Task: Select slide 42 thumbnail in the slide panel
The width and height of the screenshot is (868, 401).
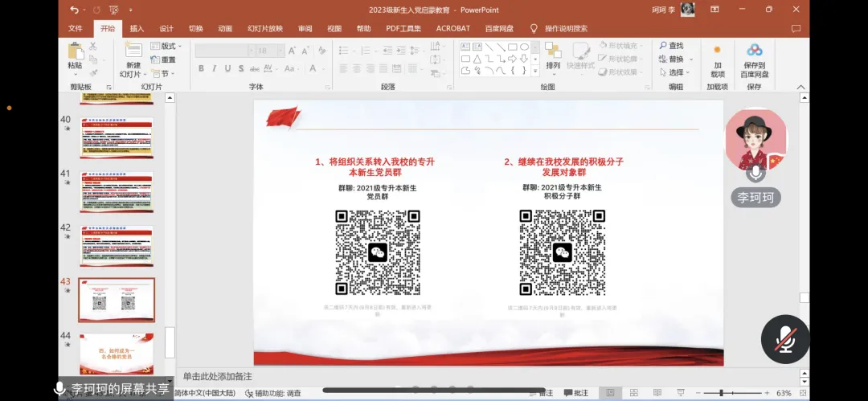Action: coord(116,247)
